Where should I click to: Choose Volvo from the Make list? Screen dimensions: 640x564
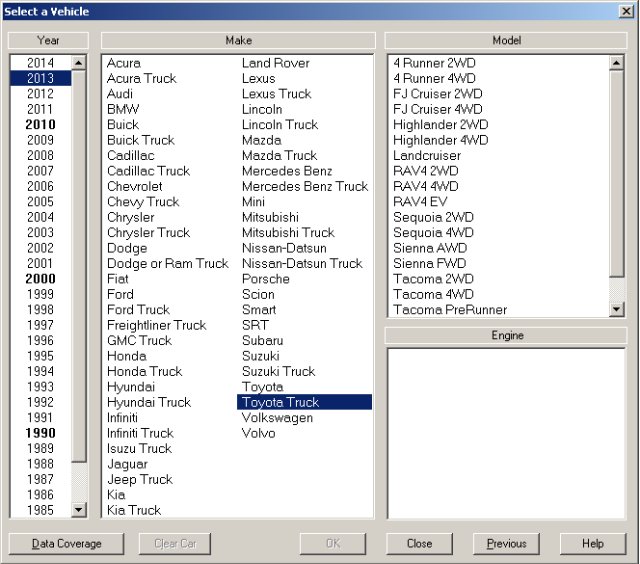pos(258,433)
